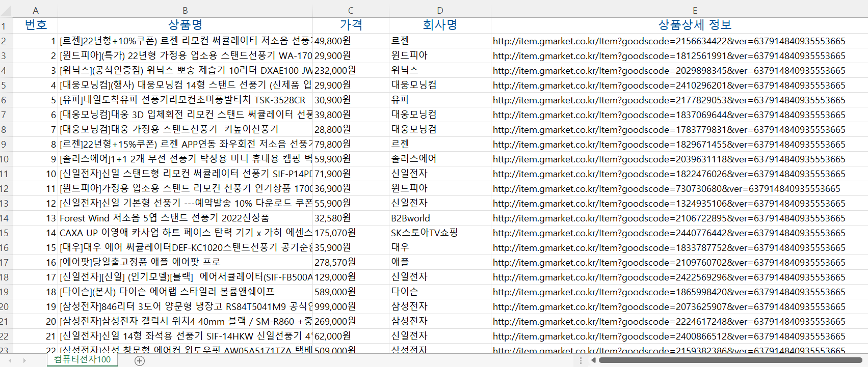The width and height of the screenshot is (868, 367).
Task: Select company cell 유파
Action: point(440,100)
